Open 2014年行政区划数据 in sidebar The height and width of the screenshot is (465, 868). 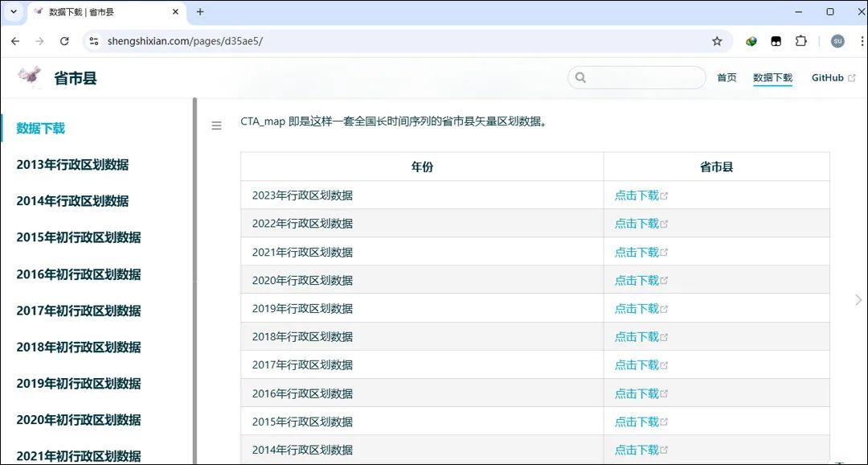(72, 200)
